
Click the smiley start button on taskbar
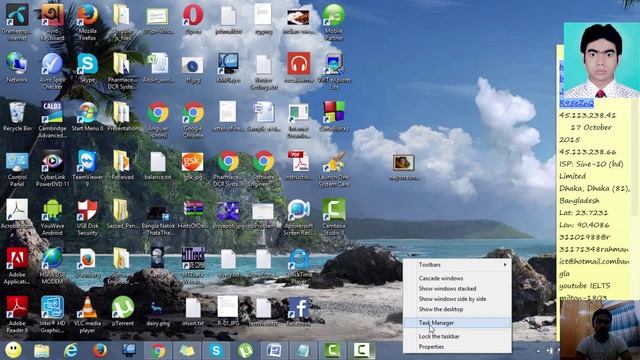point(13,350)
